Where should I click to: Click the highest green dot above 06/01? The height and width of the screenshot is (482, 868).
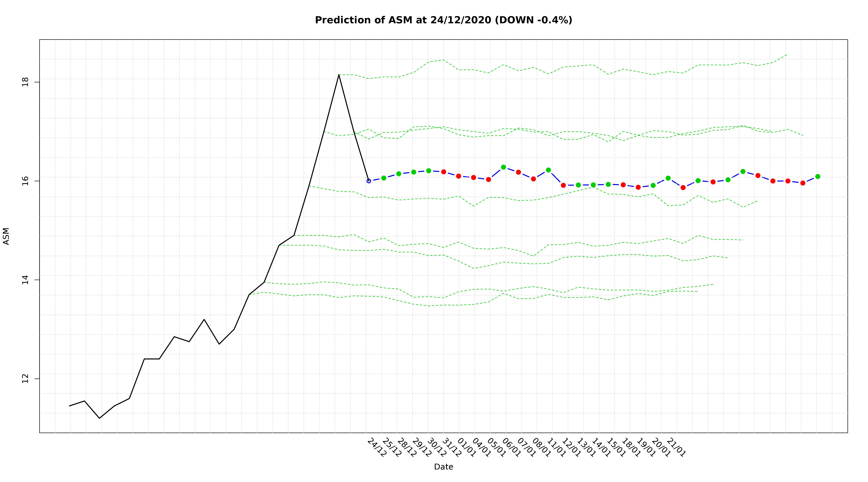pos(503,167)
